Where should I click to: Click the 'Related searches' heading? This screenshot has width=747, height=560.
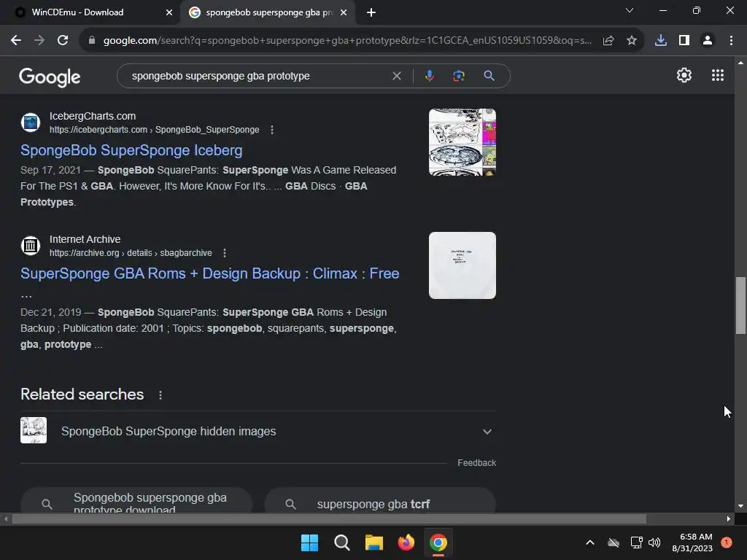tap(82, 394)
